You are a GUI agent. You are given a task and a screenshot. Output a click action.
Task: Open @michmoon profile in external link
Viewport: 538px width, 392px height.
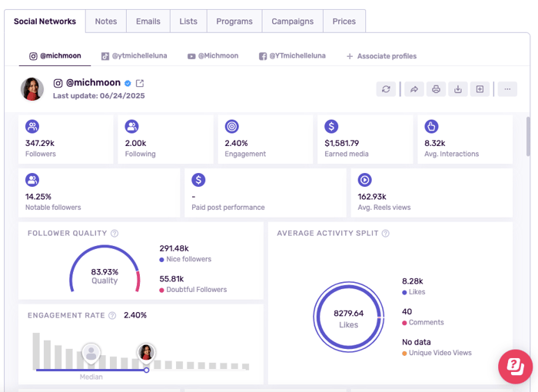point(140,83)
